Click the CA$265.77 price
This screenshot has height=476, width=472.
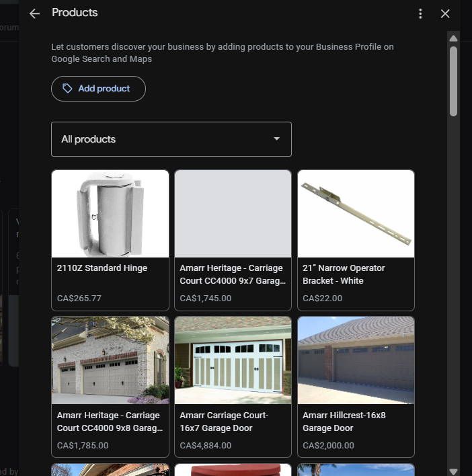coord(79,298)
